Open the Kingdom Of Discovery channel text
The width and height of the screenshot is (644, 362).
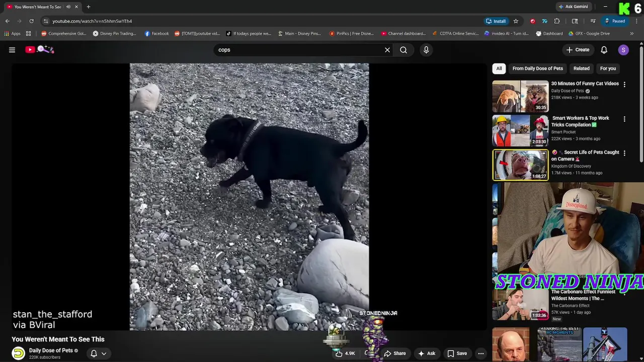[571, 166]
